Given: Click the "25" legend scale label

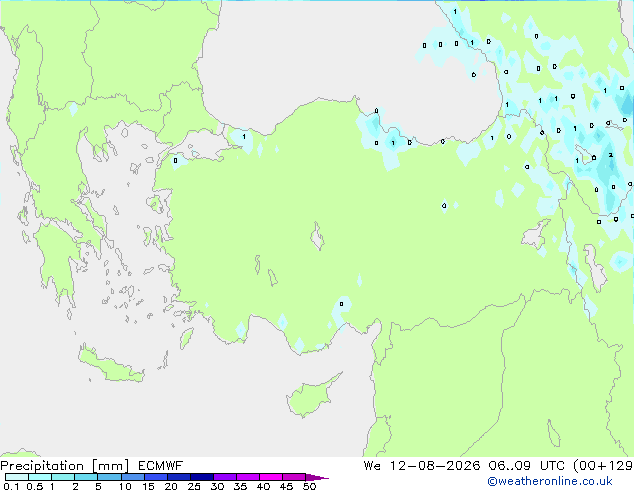Looking at the screenshot, I should coord(194,486).
